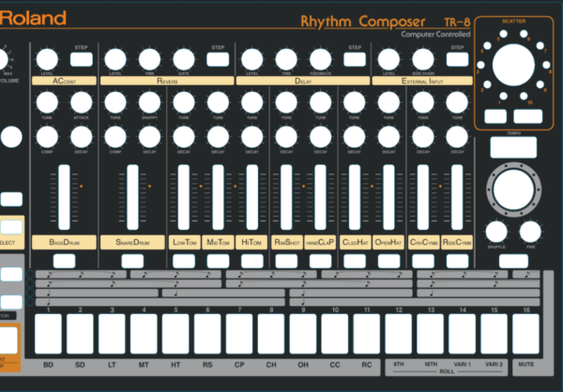Click the Reverb TIME knob

coord(149,60)
